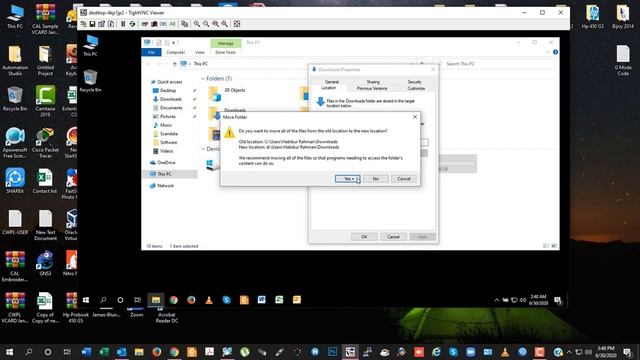This screenshot has width=640, height=360.
Task: Open the host taskbar search icon
Action: pos(29,352)
